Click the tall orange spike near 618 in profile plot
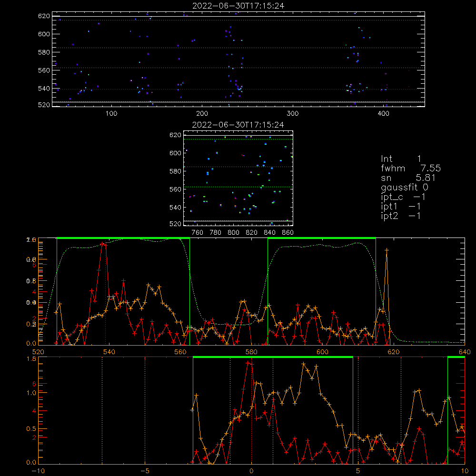Image resolution: width=476 pixels, height=476 pixels. pyautogui.click(x=387, y=250)
